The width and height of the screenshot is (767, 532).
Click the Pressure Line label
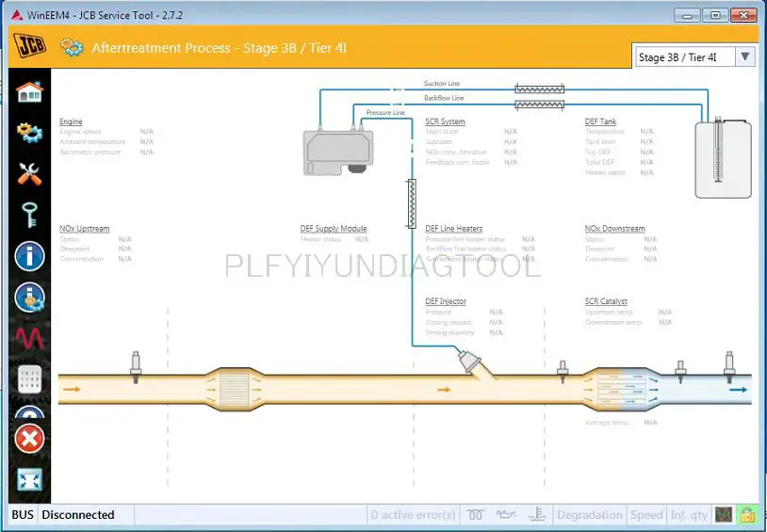[385, 112]
